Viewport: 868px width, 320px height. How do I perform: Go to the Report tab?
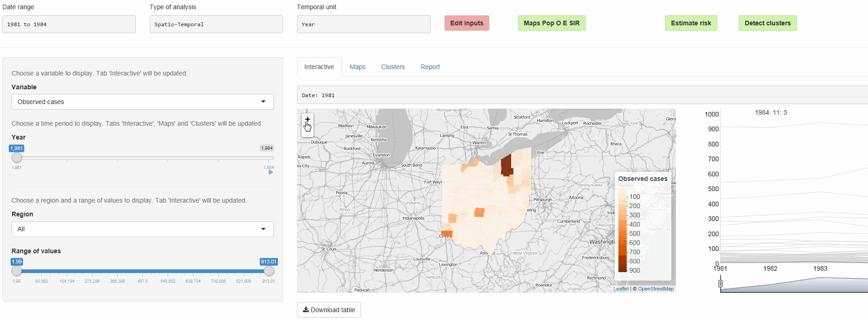[x=430, y=67]
